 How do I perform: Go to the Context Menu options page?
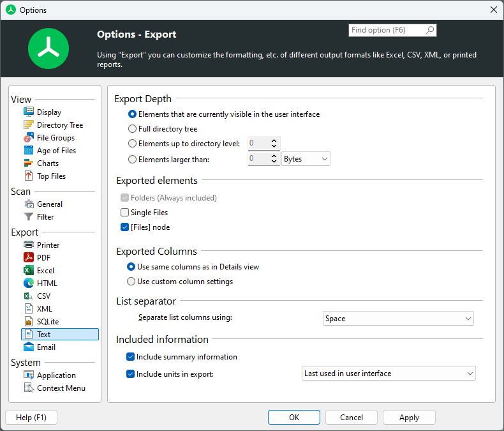tap(61, 388)
